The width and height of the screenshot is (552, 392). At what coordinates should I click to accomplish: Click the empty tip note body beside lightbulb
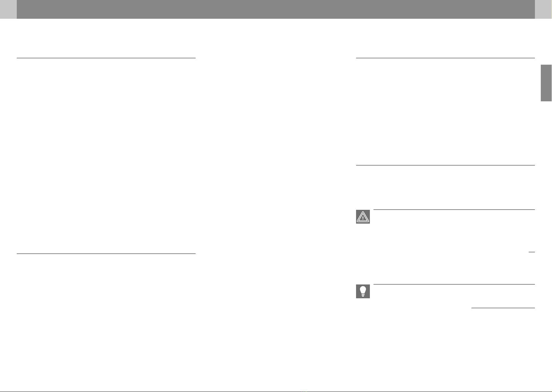coord(454,295)
